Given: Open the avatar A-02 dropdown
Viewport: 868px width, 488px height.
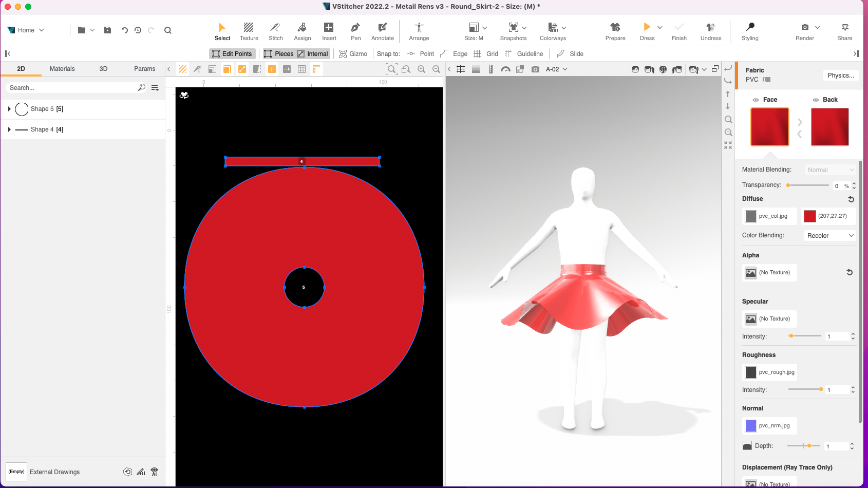Looking at the screenshot, I should pos(556,68).
